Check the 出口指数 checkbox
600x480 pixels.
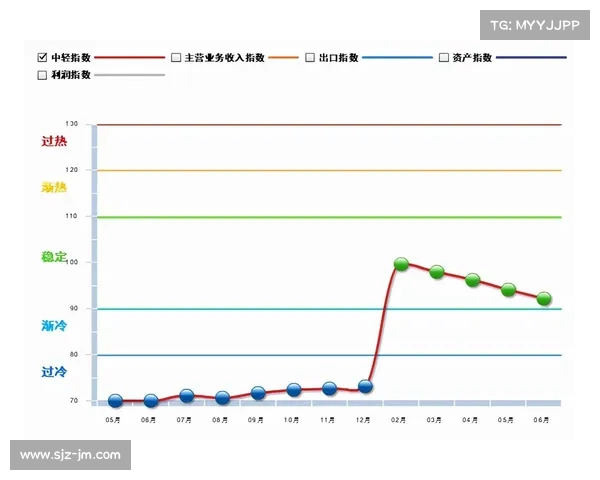310,58
